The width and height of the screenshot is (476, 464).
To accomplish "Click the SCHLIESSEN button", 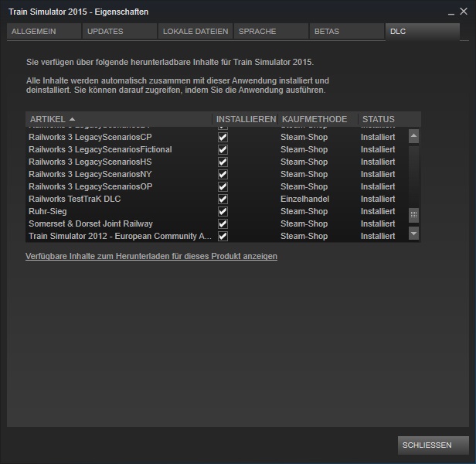I will [433, 445].
